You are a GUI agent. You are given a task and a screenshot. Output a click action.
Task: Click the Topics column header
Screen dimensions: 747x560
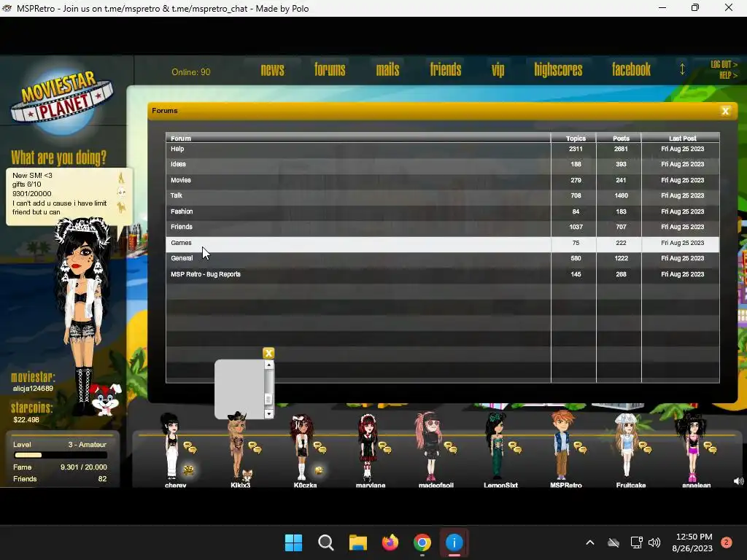[574, 138]
